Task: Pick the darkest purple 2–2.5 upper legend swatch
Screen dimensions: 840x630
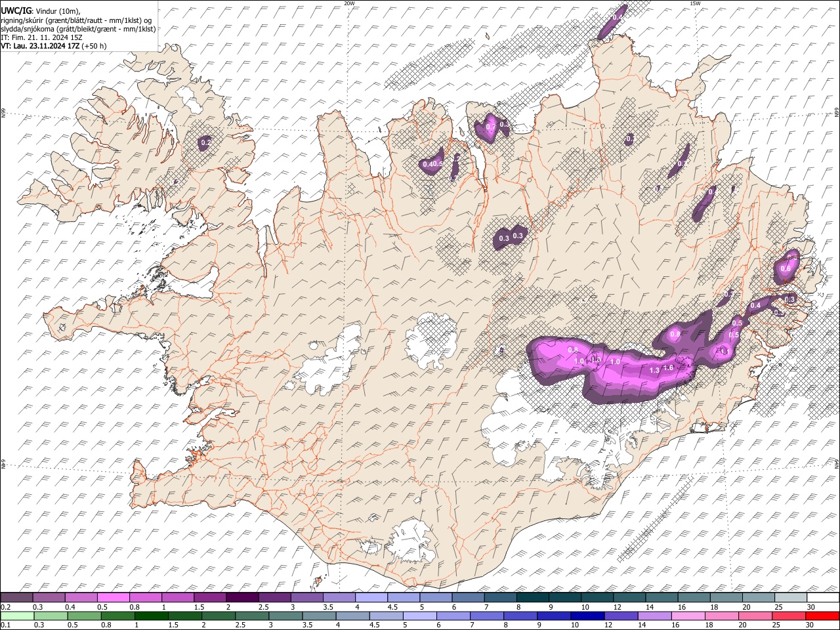Action: click(241, 597)
